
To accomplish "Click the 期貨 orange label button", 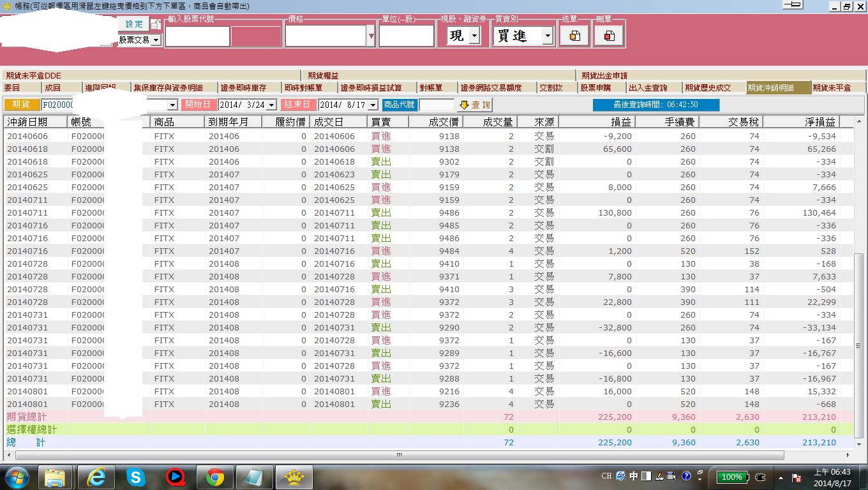I will click(22, 105).
